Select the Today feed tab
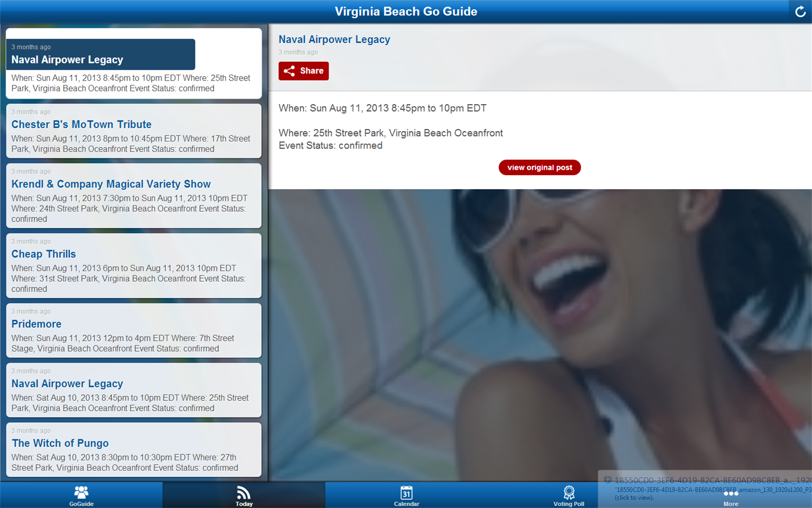The width and height of the screenshot is (812, 508). 244,495
